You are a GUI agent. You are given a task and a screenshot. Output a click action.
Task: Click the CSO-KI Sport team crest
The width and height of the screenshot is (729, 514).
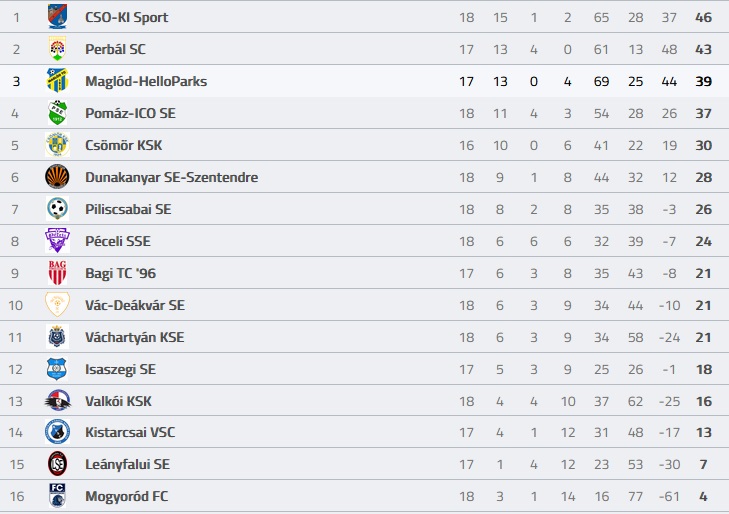tap(57, 17)
